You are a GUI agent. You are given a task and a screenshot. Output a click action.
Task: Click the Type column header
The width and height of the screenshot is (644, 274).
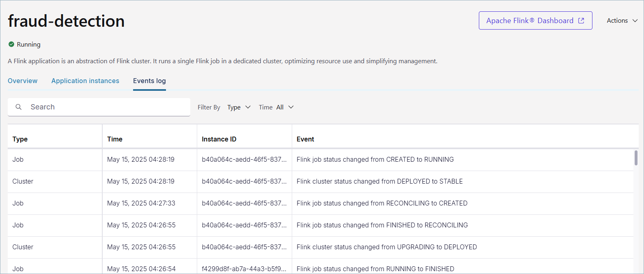pyautogui.click(x=20, y=139)
